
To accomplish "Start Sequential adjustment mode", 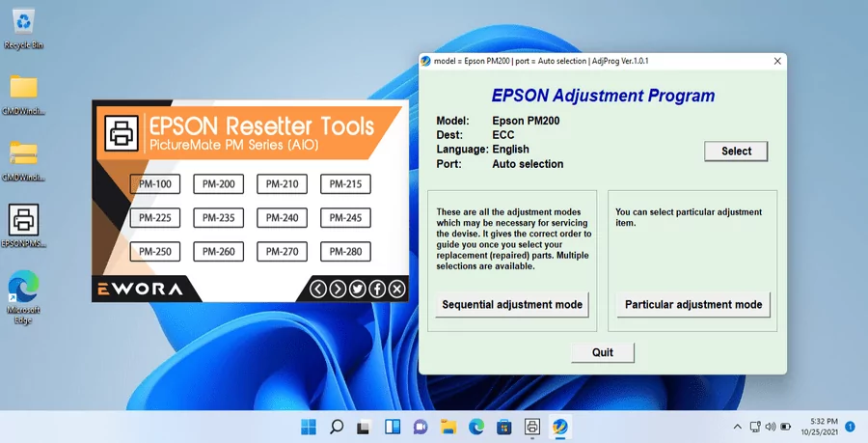I will [x=512, y=305].
